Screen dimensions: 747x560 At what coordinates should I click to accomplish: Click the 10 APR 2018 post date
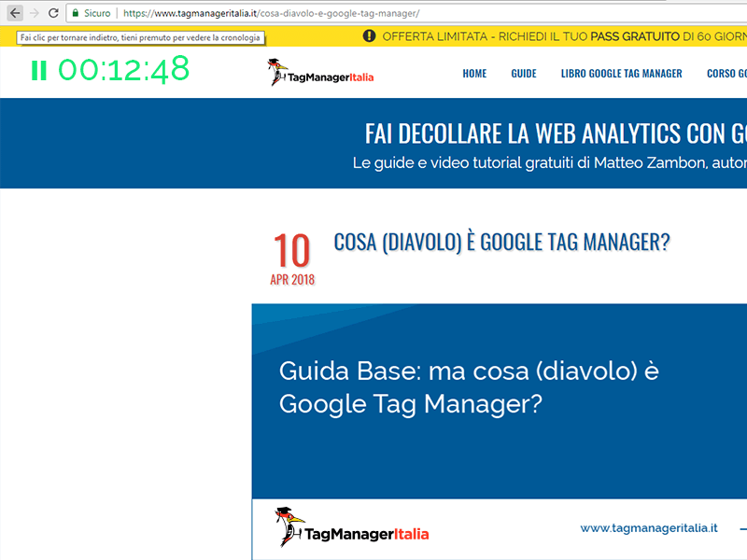point(292,259)
